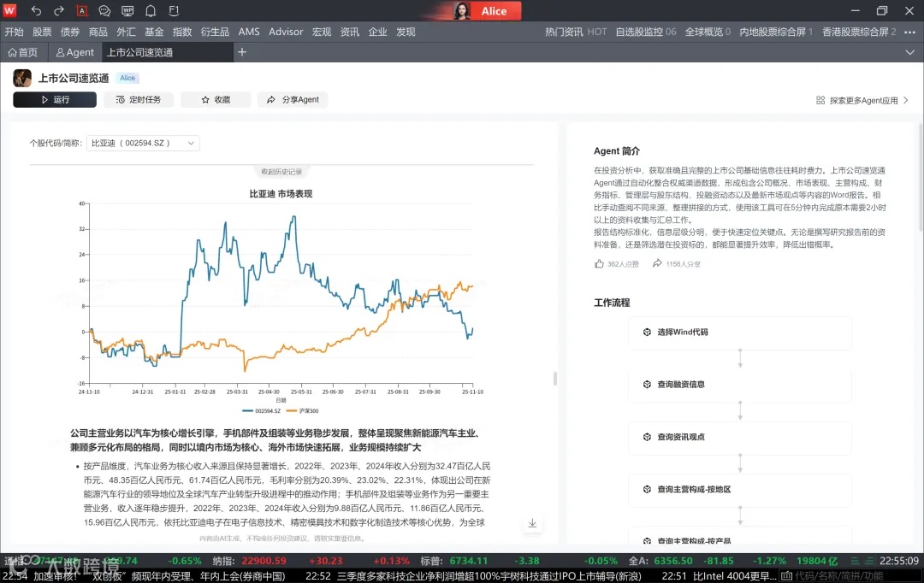924x583 pixels.
Task: Toggle 沪深300 series in chart legend
Action: (302, 411)
